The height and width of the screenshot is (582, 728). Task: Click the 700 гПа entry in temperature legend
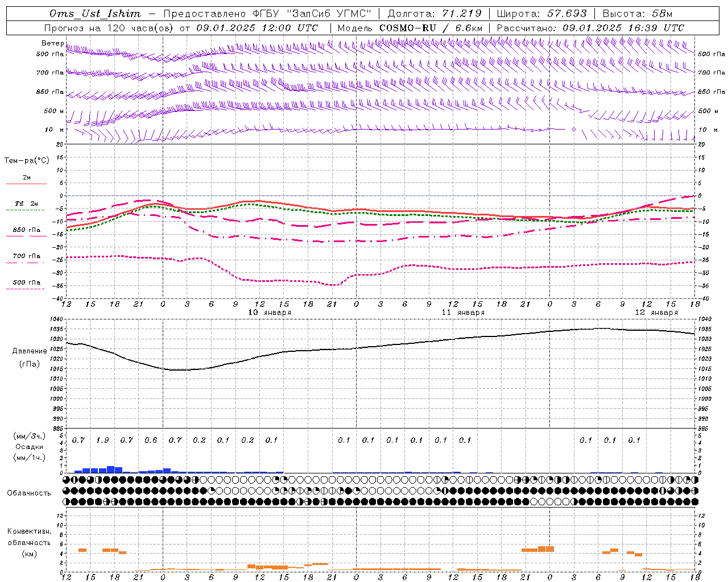pyautogui.click(x=27, y=256)
